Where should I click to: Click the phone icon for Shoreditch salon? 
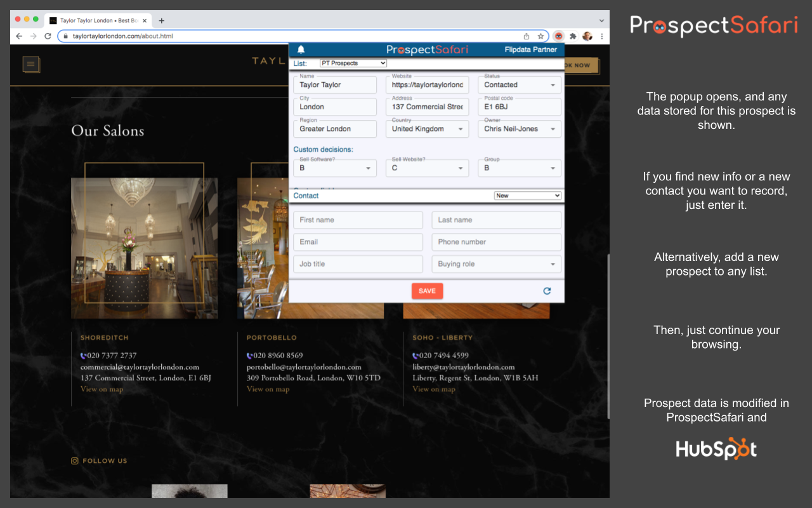pos(83,356)
